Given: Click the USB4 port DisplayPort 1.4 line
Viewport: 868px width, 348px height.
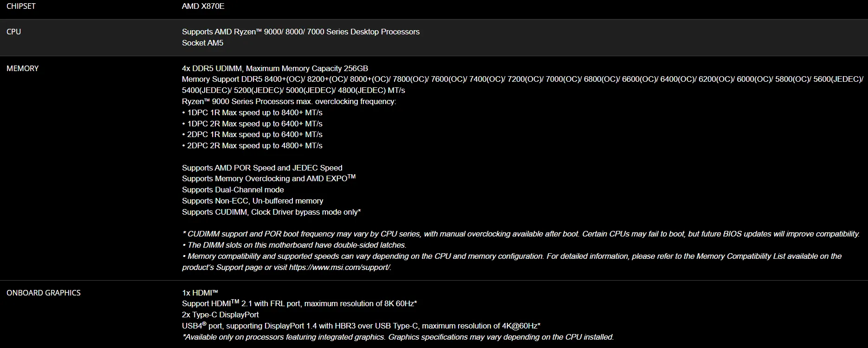Looking at the screenshot, I should tap(361, 326).
